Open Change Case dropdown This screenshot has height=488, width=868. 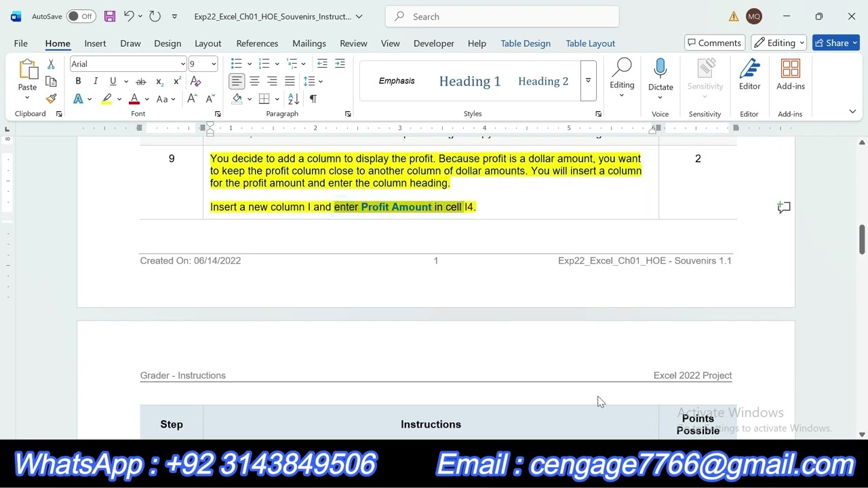point(165,99)
